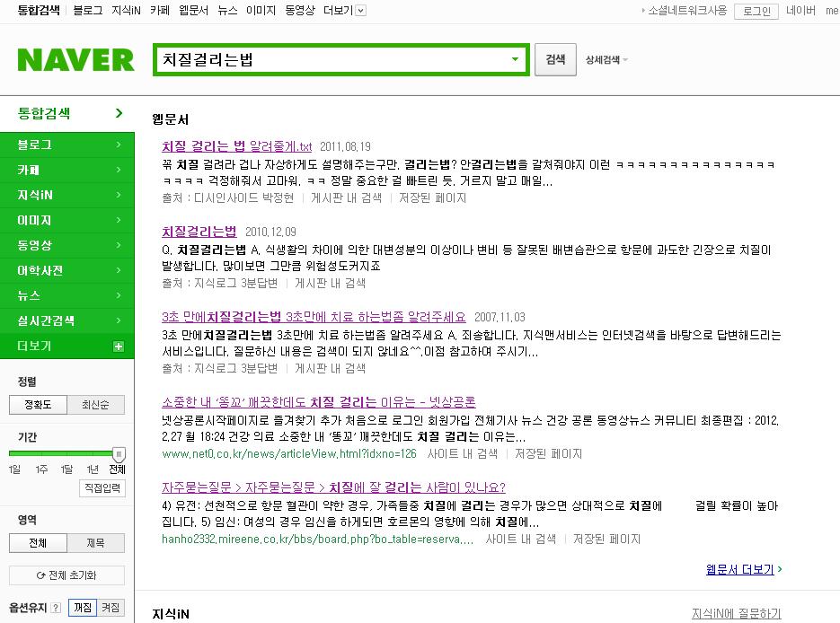Click 저장된 페이지 next to www.net0.co.kr result

(x=549, y=454)
